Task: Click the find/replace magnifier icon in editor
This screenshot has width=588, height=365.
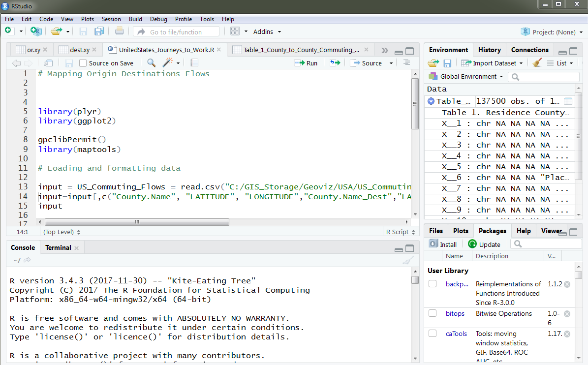Action: (151, 63)
